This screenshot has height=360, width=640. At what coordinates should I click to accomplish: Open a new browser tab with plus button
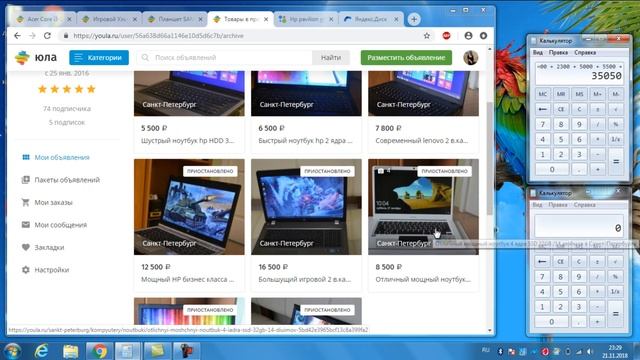414,19
